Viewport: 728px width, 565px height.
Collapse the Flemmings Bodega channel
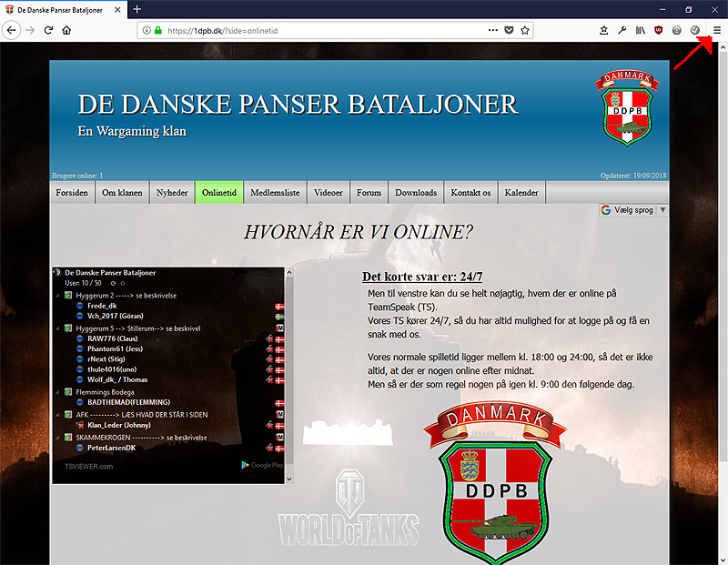coord(58,392)
